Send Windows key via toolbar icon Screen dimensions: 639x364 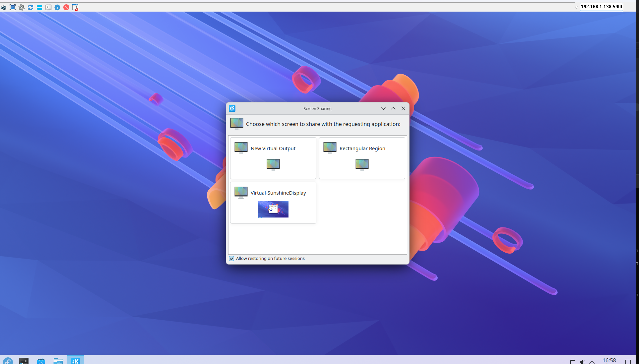[x=39, y=7]
